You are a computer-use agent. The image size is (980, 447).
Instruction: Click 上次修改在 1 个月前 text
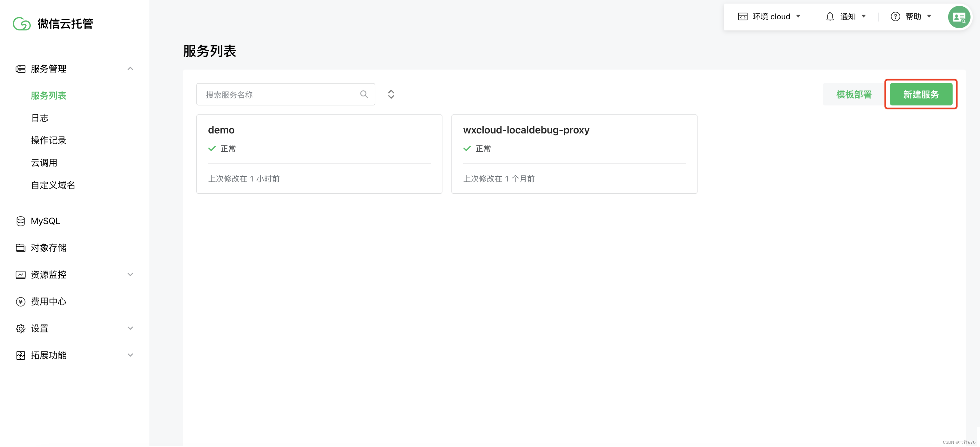pos(499,179)
